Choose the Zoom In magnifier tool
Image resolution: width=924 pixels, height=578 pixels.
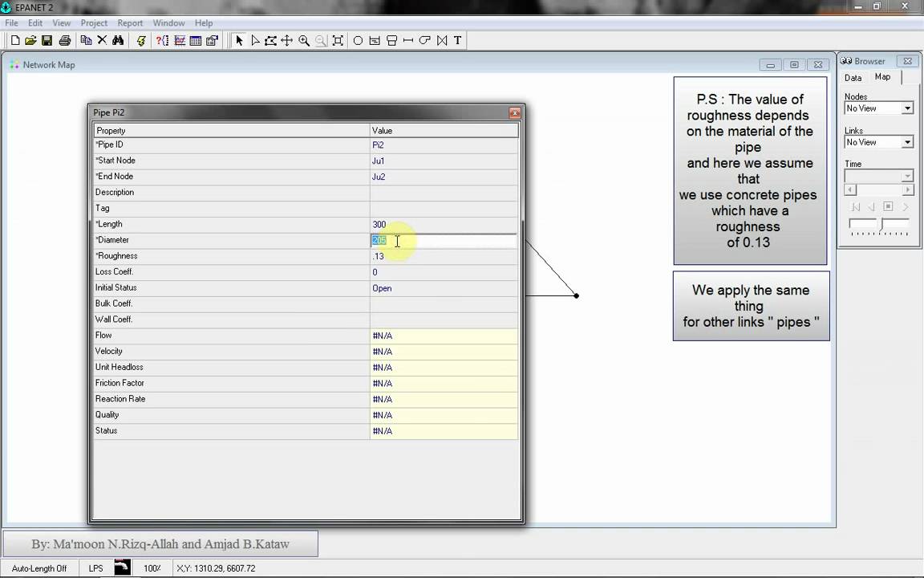(x=304, y=41)
